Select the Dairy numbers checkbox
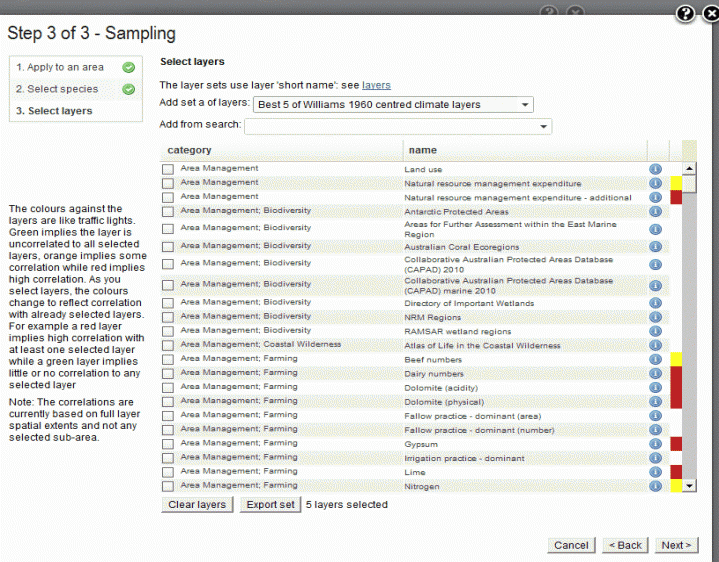 tap(168, 373)
